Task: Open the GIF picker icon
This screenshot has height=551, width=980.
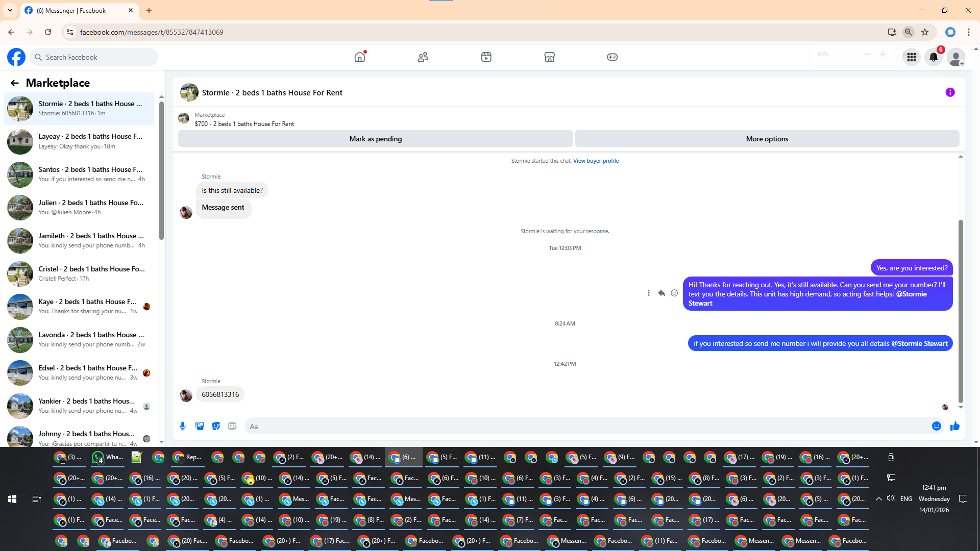Action: pyautogui.click(x=232, y=426)
